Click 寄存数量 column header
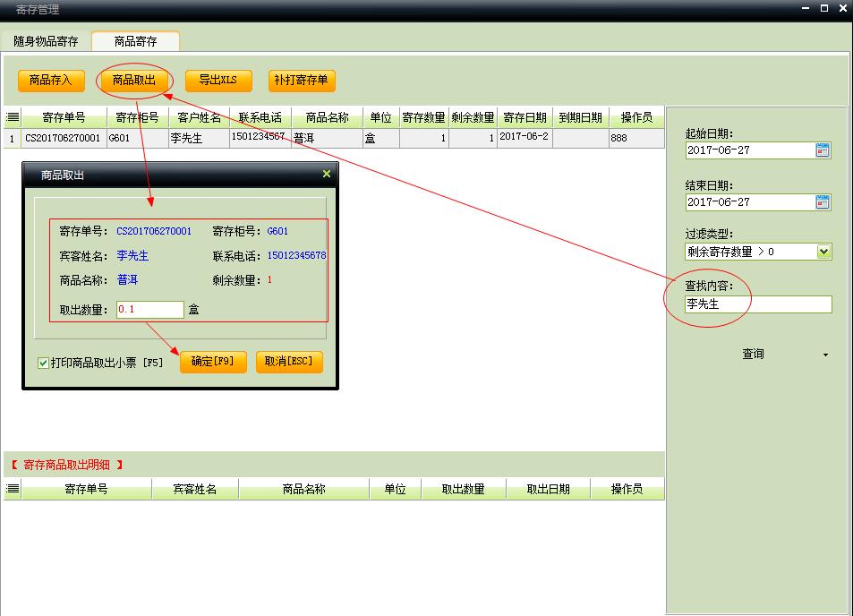853x616 pixels. click(x=423, y=117)
